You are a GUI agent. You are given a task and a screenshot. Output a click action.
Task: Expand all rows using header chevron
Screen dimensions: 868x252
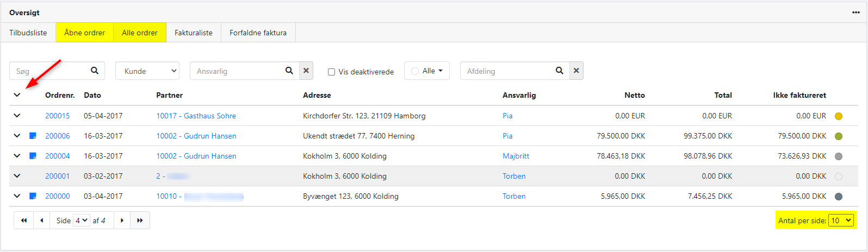coord(17,95)
